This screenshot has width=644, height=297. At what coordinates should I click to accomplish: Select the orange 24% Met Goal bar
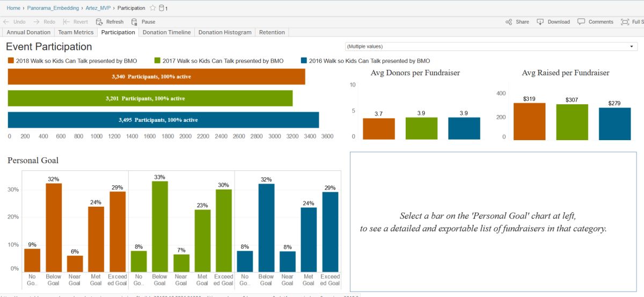[96, 240]
